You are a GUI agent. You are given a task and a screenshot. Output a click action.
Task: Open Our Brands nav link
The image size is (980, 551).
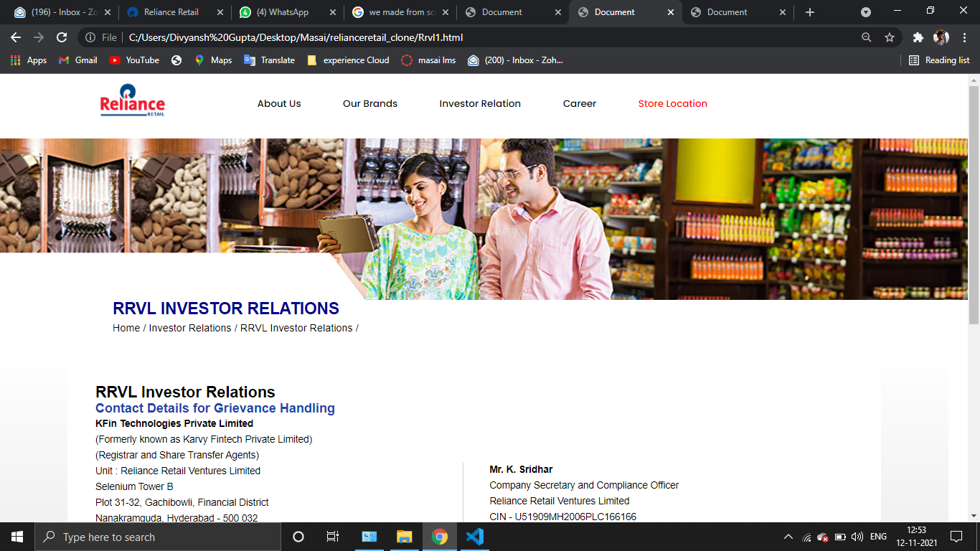tap(370, 103)
